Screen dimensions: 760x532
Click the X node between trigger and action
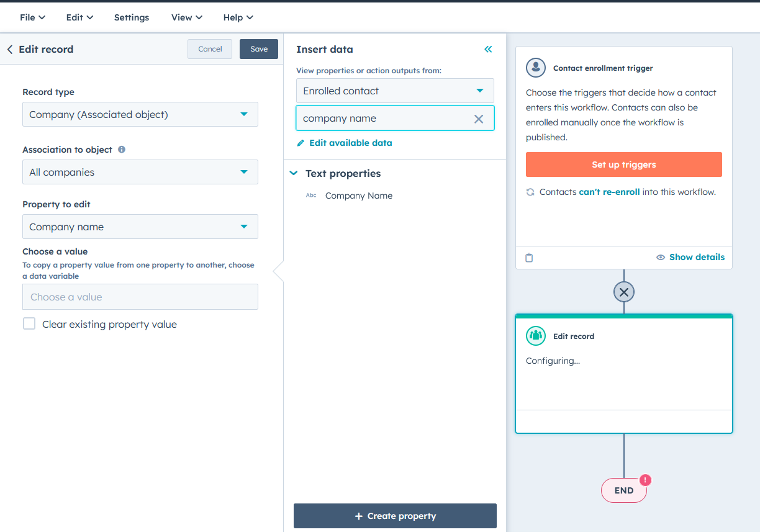623,292
